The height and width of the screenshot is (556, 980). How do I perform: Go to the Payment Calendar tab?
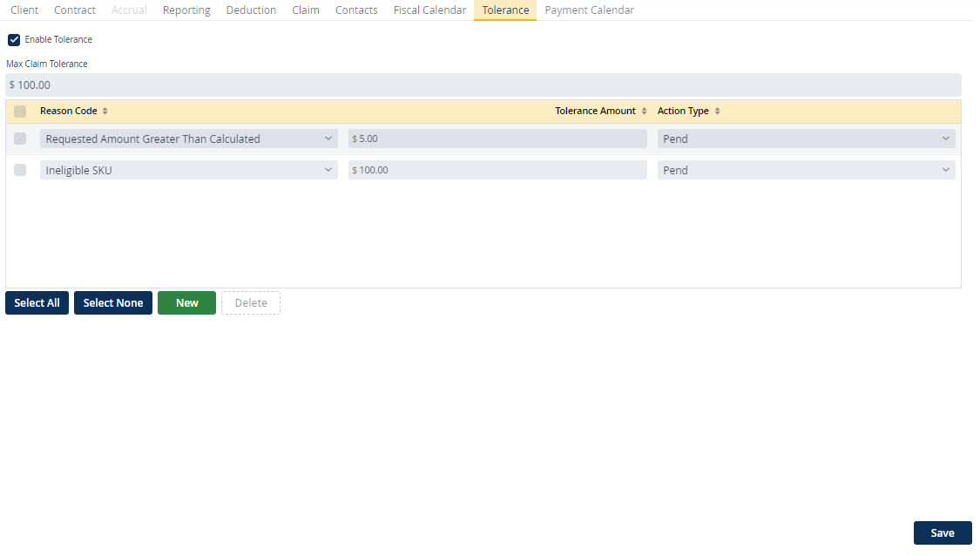click(589, 10)
